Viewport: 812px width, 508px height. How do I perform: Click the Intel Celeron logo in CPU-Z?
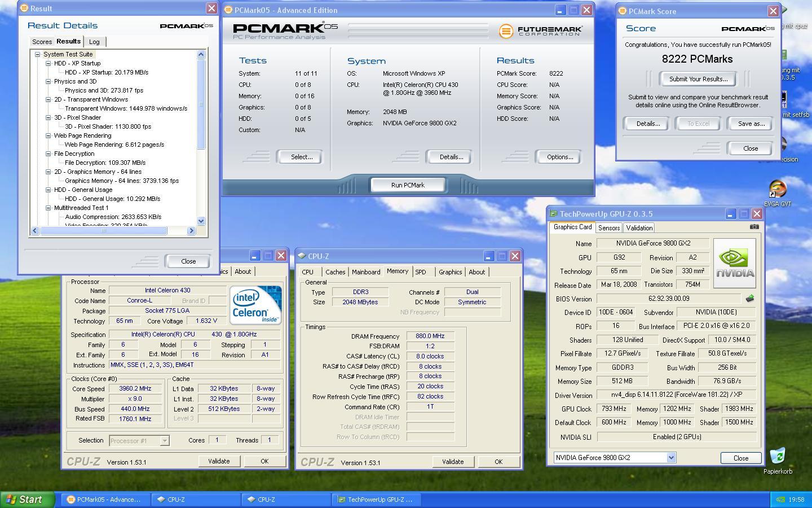pos(255,305)
